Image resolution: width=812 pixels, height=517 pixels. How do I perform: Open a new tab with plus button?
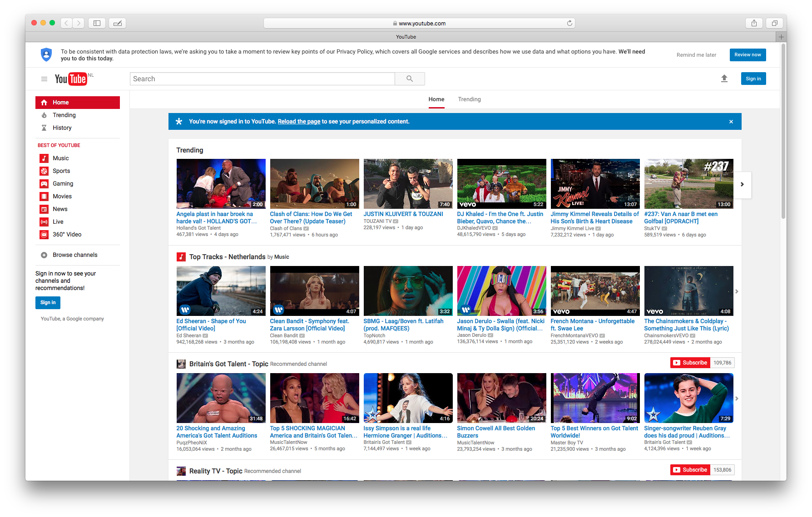click(x=781, y=37)
